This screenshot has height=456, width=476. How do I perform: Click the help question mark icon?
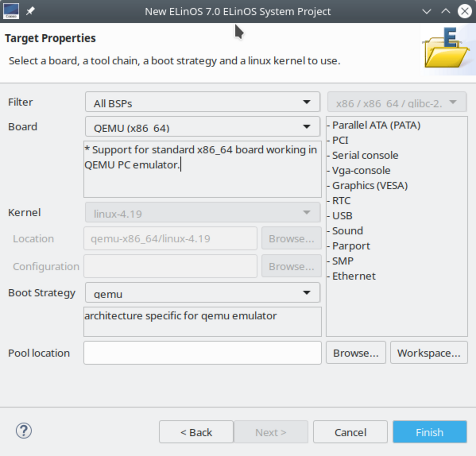pyautogui.click(x=24, y=431)
